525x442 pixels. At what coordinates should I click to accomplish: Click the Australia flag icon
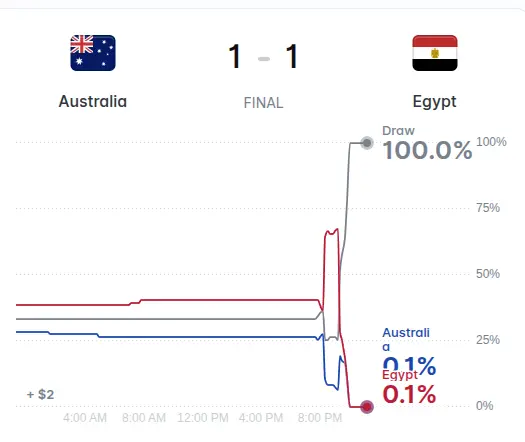[x=93, y=53]
